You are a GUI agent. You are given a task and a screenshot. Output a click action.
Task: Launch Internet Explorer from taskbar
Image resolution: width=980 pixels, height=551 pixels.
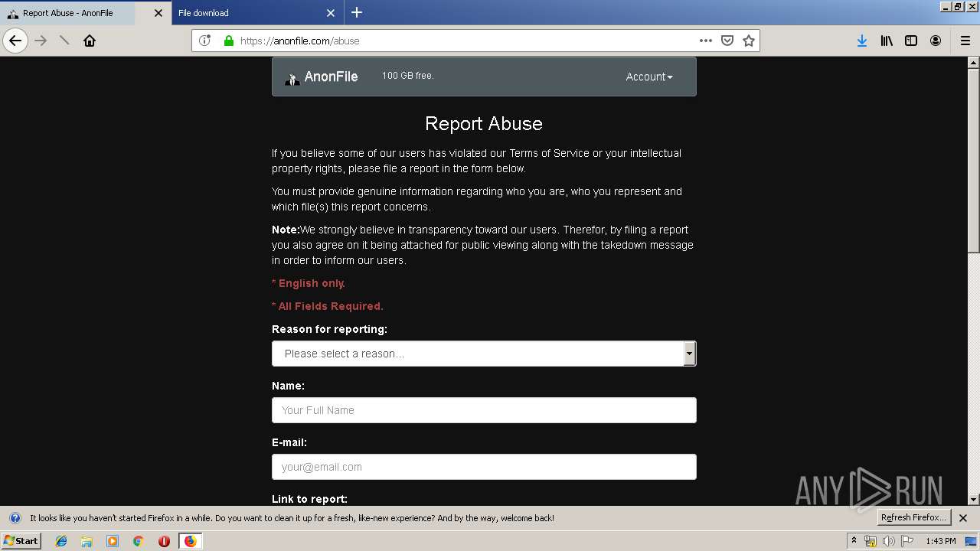61,541
